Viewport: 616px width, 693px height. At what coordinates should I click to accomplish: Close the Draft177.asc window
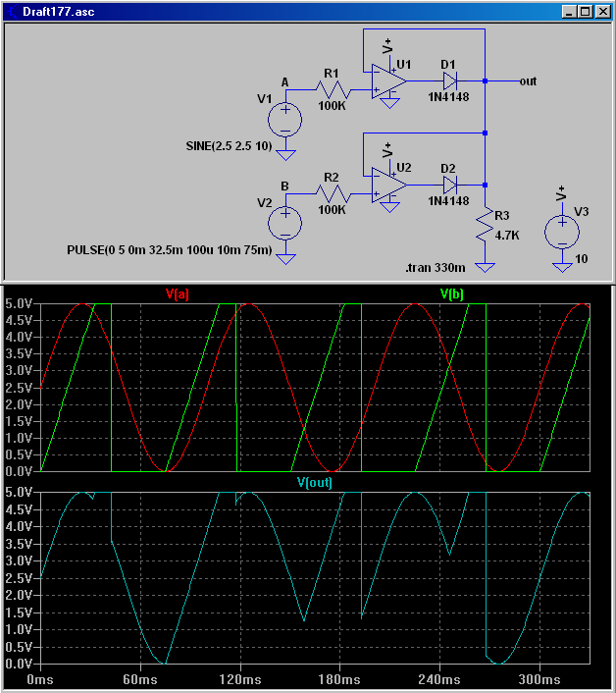point(602,12)
